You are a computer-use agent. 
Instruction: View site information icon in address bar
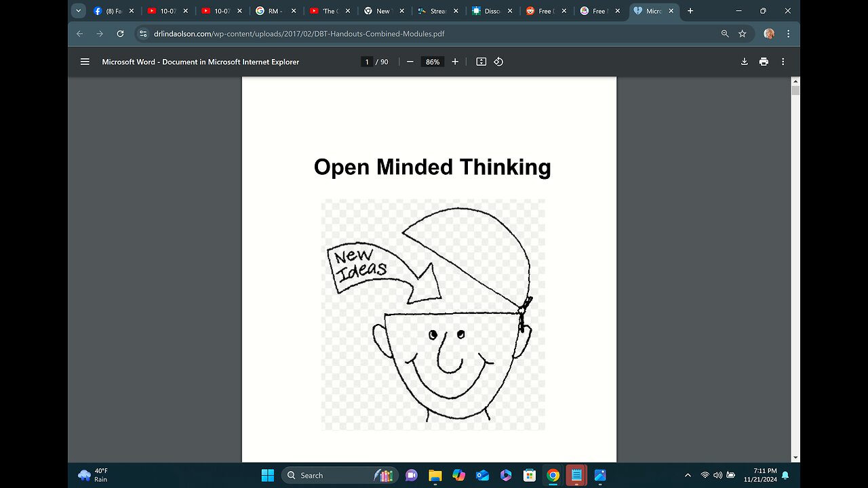point(143,33)
